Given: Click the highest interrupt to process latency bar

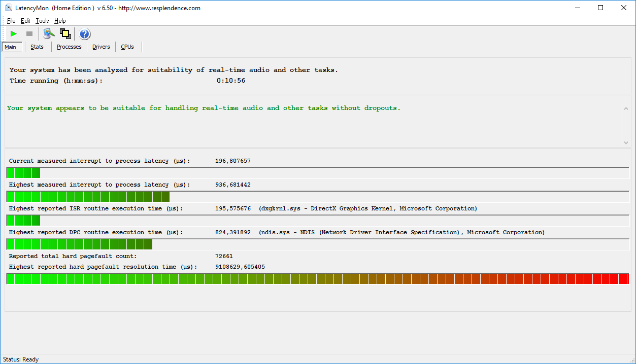Looking at the screenshot, I should coord(88,197).
